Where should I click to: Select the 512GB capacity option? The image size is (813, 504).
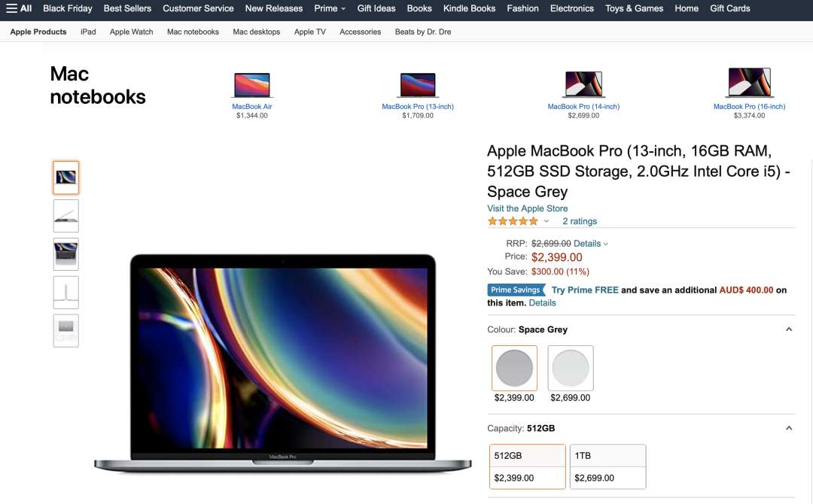[x=527, y=466]
